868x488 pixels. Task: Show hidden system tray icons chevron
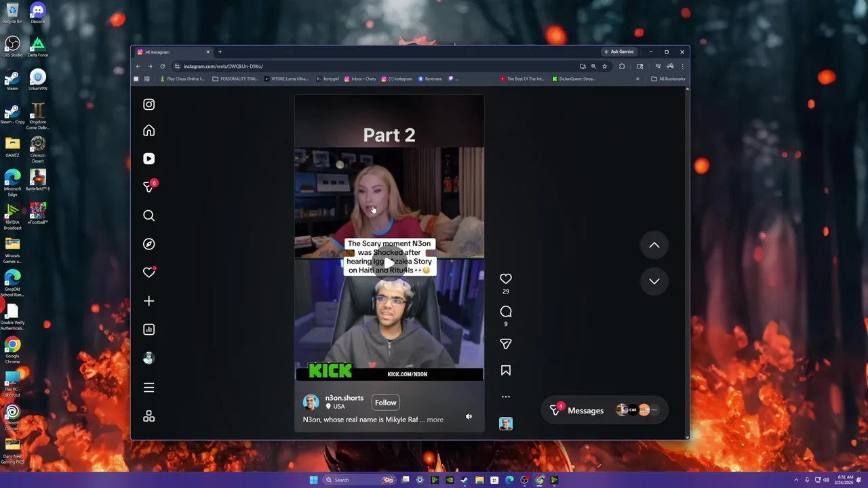[796, 480]
